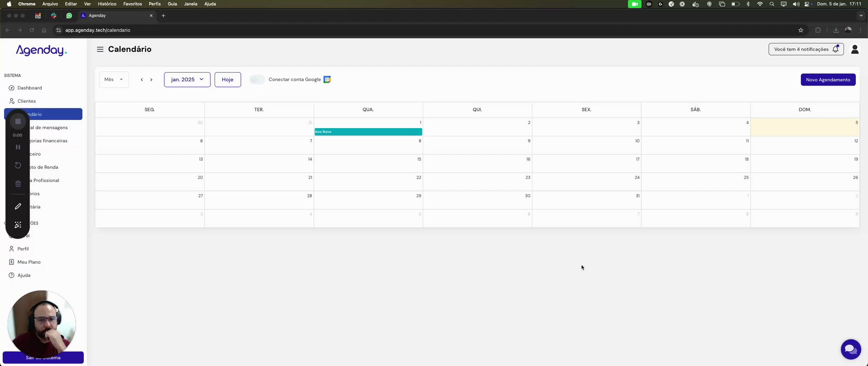Open Perfil in the sidebar

(43, 249)
